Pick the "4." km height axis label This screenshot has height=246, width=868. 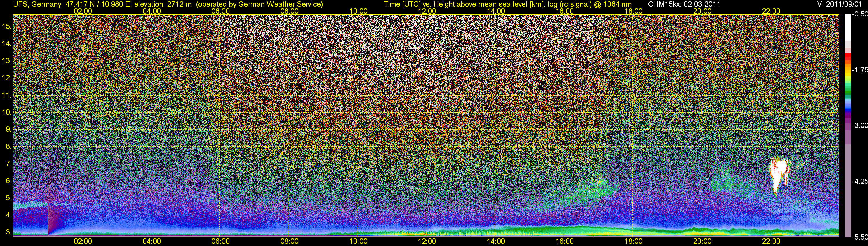click(x=9, y=215)
